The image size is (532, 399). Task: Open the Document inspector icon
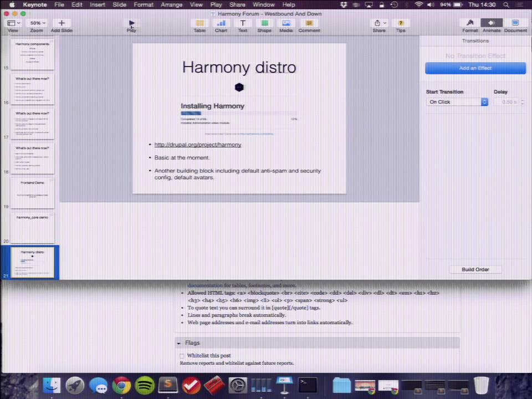515,23
